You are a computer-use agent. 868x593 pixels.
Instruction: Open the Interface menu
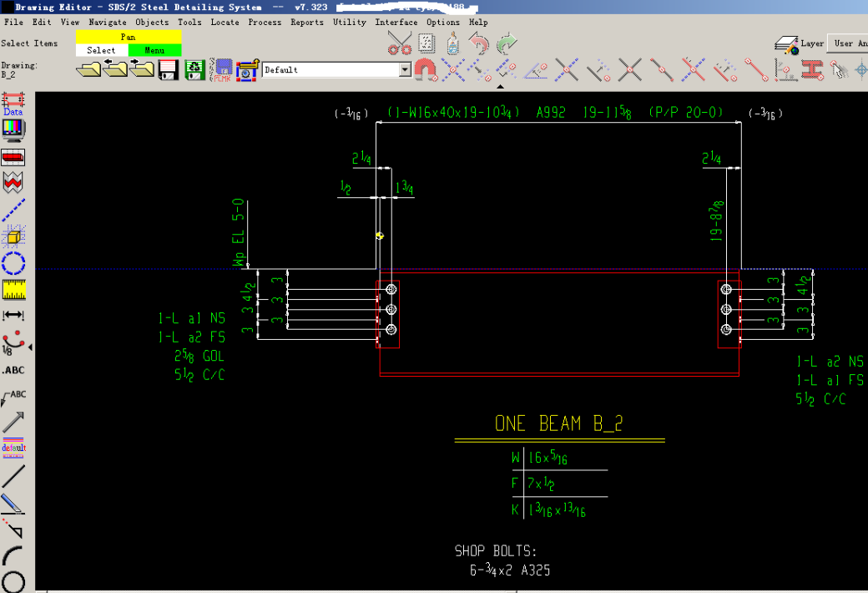point(396,23)
